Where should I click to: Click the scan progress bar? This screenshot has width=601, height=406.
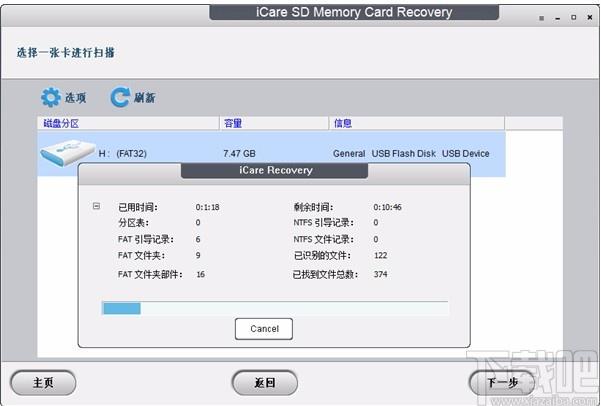[x=275, y=308]
